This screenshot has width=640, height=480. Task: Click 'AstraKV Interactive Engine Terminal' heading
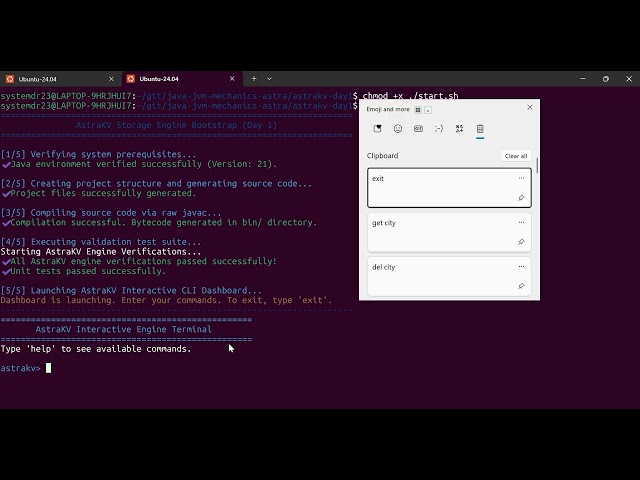124,329
